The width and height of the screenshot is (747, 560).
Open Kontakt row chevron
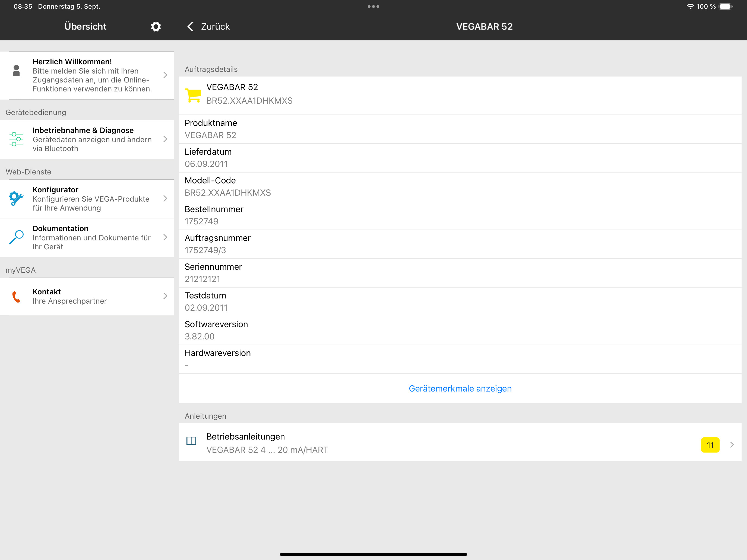click(165, 296)
